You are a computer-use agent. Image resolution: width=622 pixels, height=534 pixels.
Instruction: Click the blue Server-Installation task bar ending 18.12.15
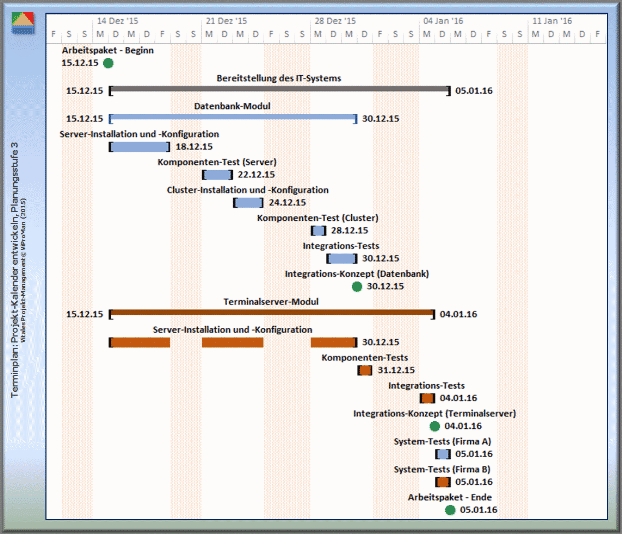139,147
